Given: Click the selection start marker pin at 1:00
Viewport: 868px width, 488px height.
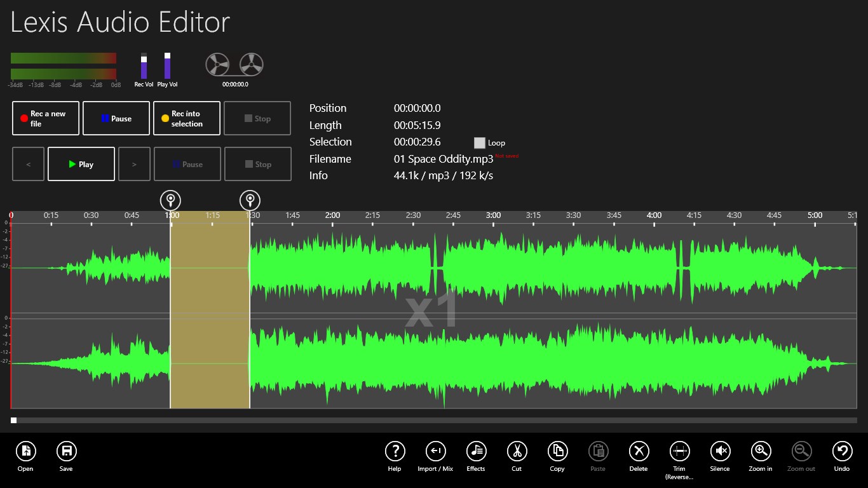Looking at the screenshot, I should click(171, 201).
